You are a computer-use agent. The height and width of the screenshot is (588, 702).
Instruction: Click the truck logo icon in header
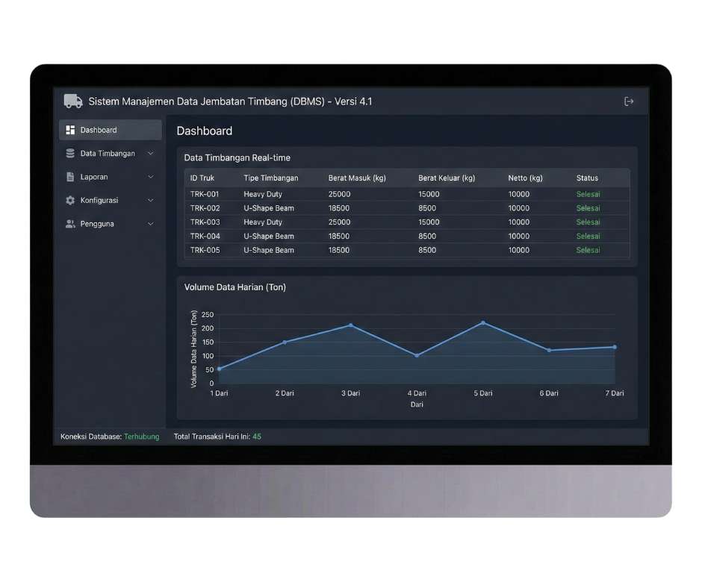(x=73, y=101)
